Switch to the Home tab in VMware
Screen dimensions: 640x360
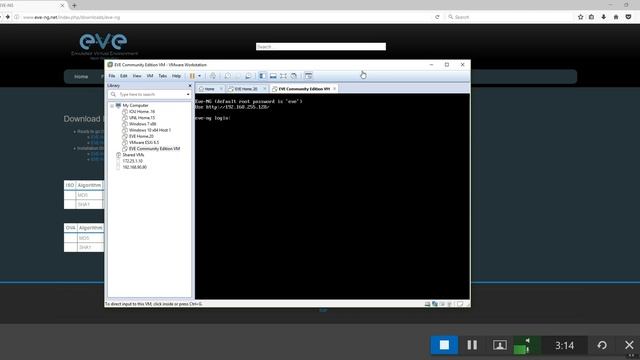coord(209,89)
